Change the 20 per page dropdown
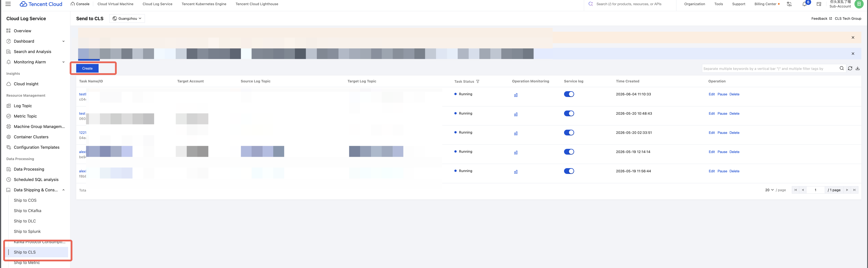Viewport: 868px width, 268px height. coord(769,190)
